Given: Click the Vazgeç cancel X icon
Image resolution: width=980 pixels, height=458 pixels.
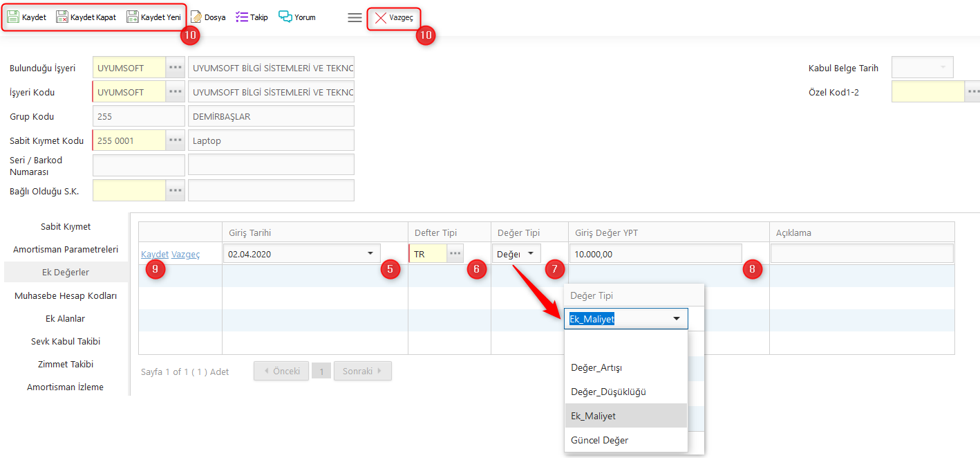Looking at the screenshot, I should coord(381,18).
